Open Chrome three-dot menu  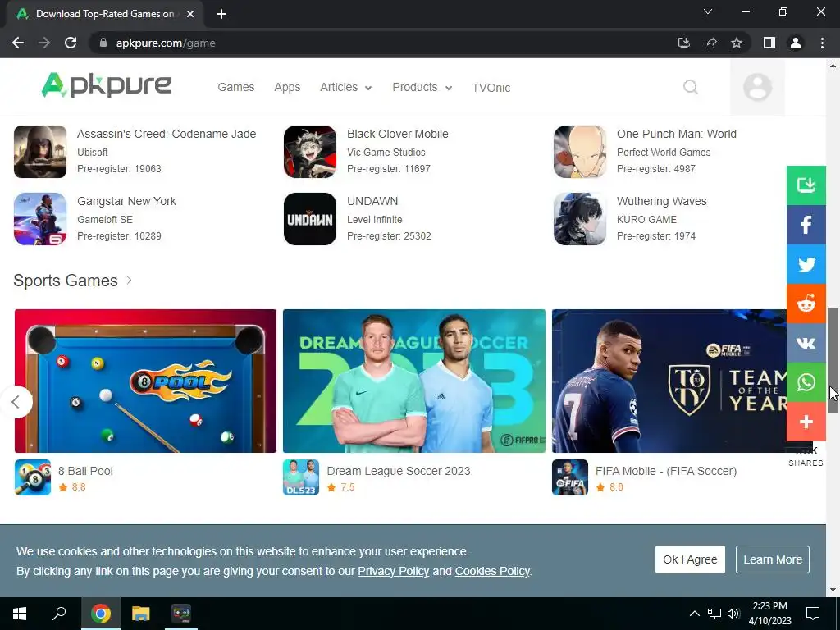tap(822, 43)
